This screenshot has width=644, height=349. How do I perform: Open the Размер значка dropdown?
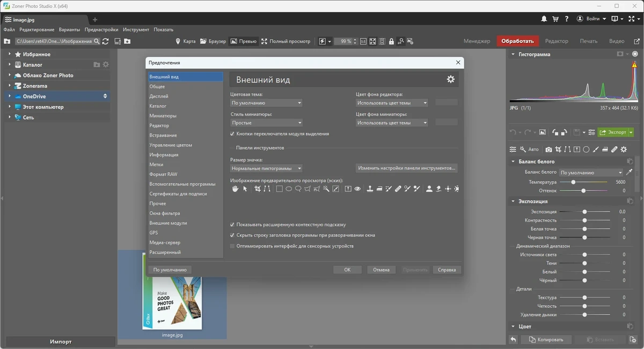click(x=266, y=168)
